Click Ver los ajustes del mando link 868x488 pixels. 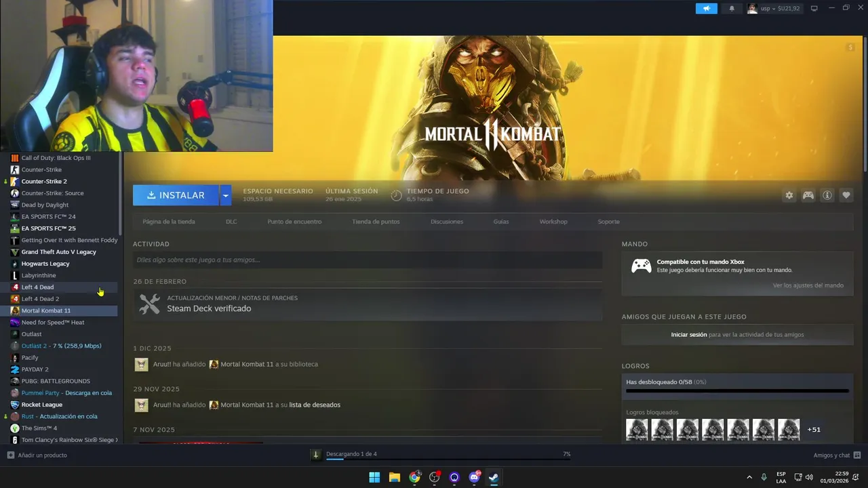808,285
